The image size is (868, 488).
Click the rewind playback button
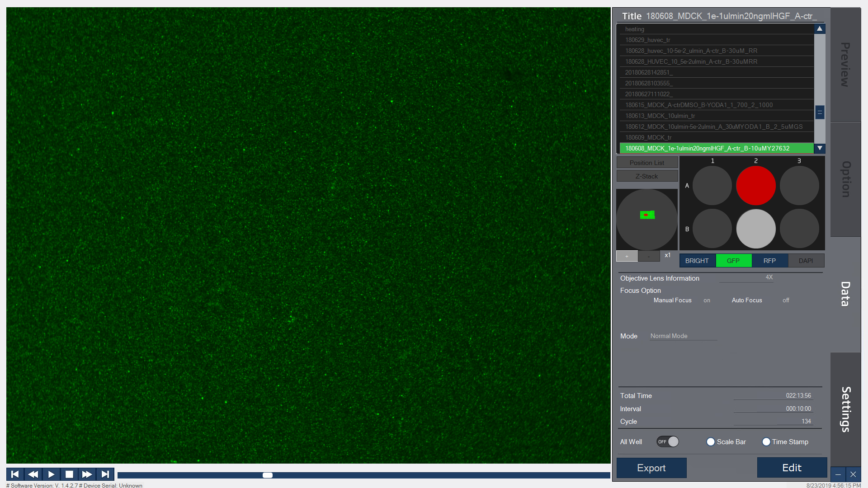click(33, 474)
